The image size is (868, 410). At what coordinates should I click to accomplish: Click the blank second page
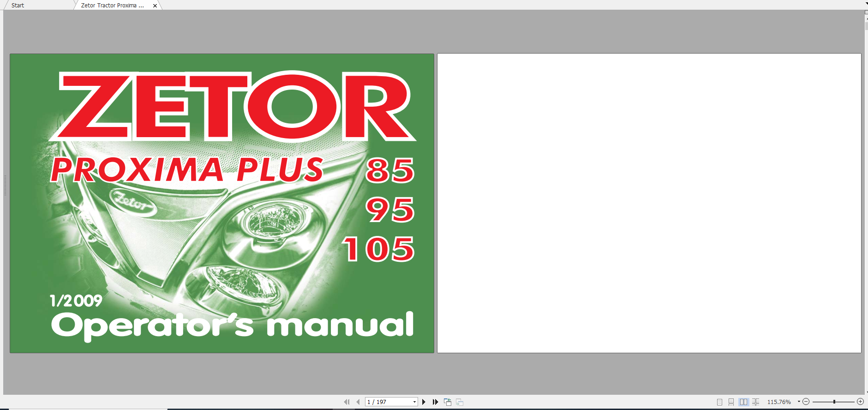click(649, 203)
